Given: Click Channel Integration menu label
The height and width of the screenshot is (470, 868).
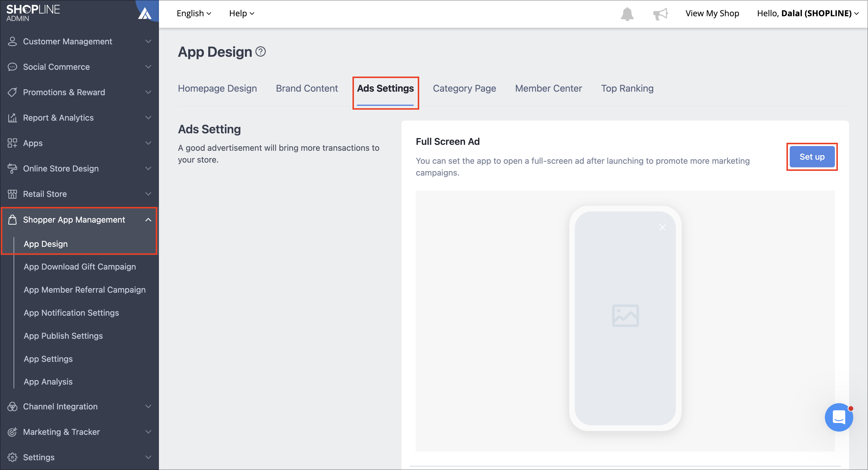Looking at the screenshot, I should coord(60,406).
